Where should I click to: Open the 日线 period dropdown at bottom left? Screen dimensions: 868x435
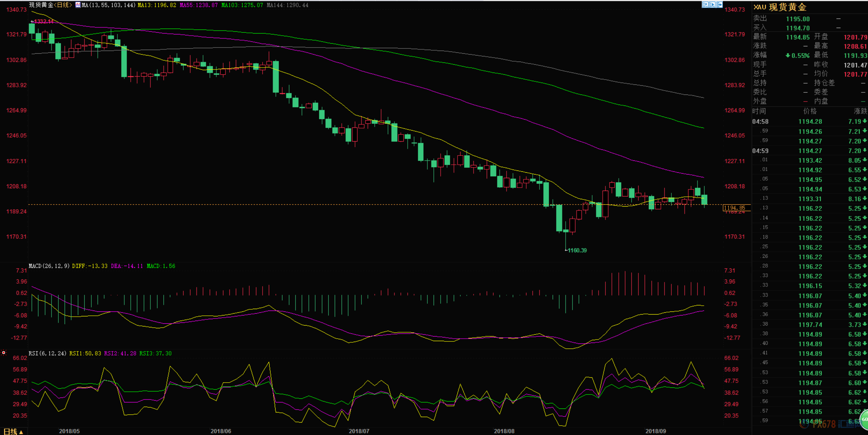coord(13,431)
